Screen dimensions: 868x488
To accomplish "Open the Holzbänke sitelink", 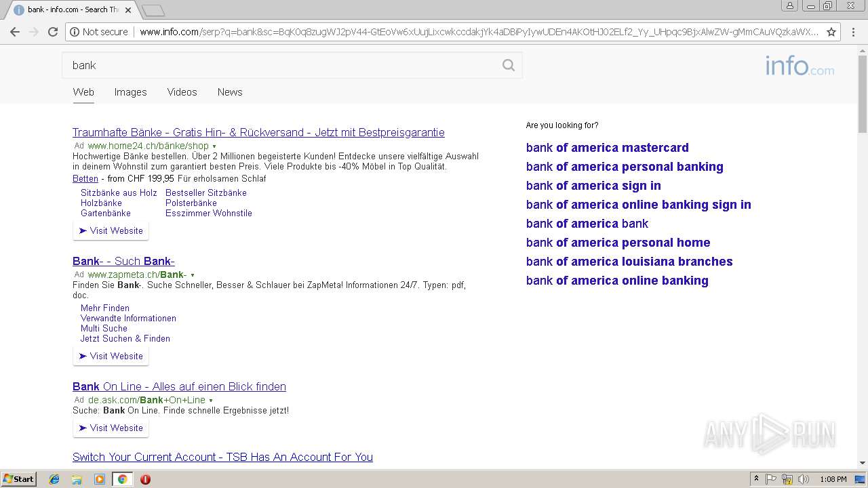I will tap(101, 203).
